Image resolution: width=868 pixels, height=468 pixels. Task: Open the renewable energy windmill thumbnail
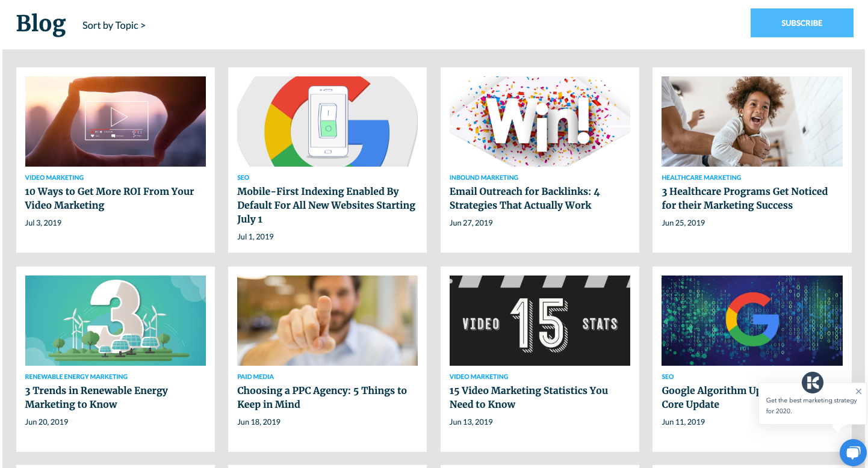click(x=116, y=321)
